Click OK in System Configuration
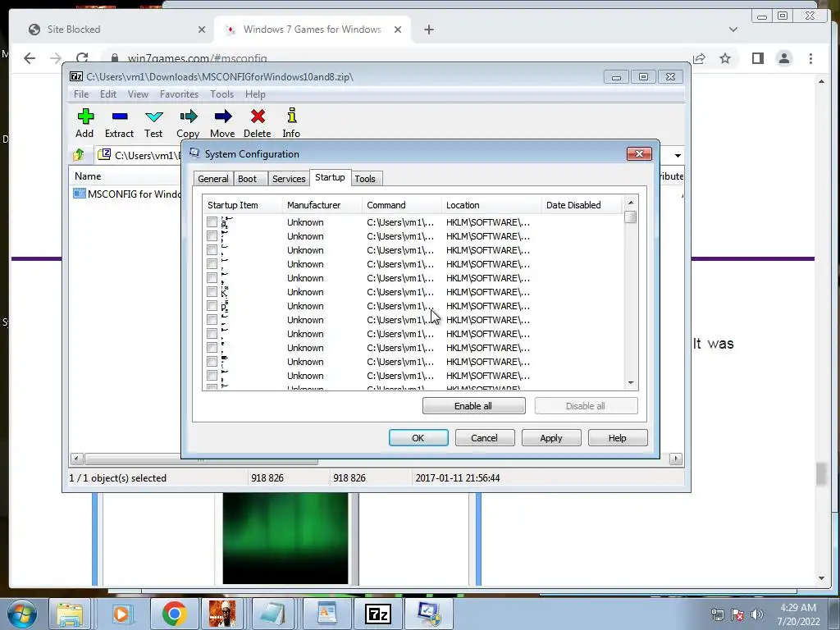This screenshot has height=630, width=840. point(418,438)
